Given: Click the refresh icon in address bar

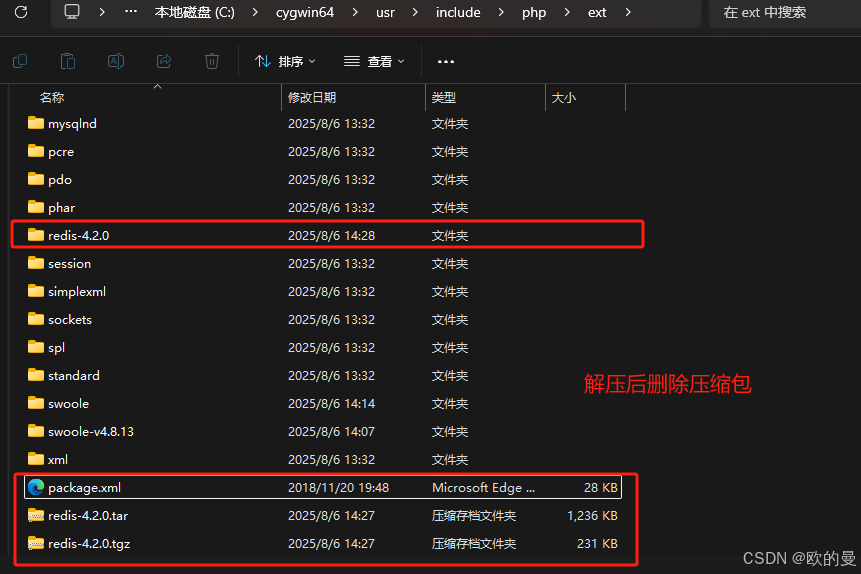Looking at the screenshot, I should point(21,12).
